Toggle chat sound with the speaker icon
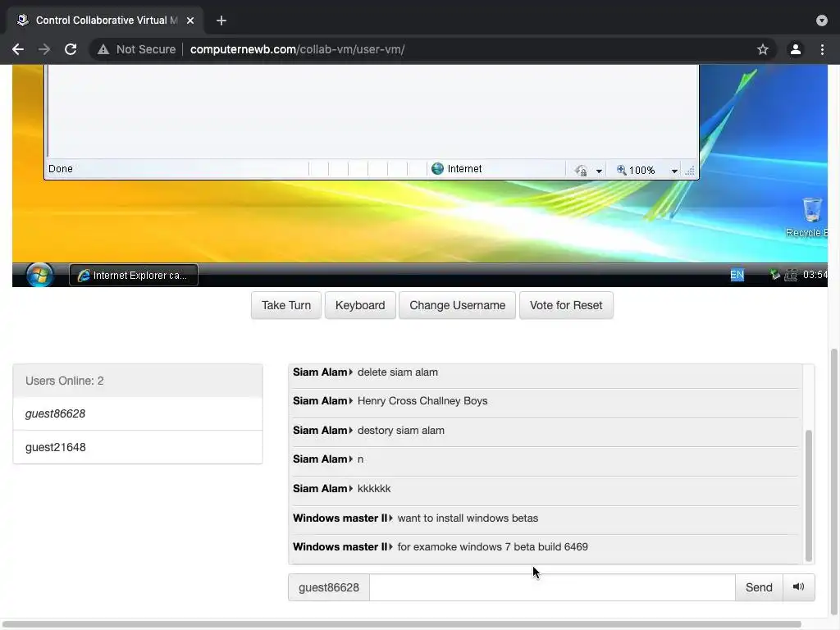The width and height of the screenshot is (840, 630). point(799,587)
